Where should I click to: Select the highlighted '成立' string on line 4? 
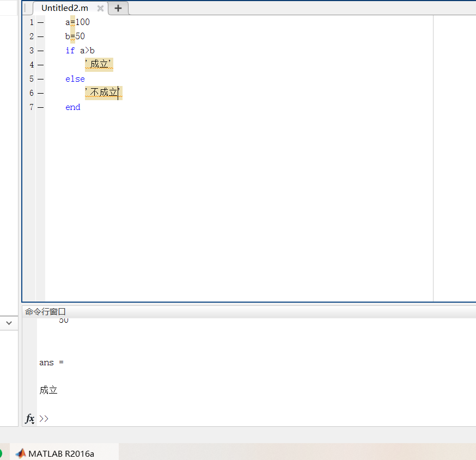[99, 64]
